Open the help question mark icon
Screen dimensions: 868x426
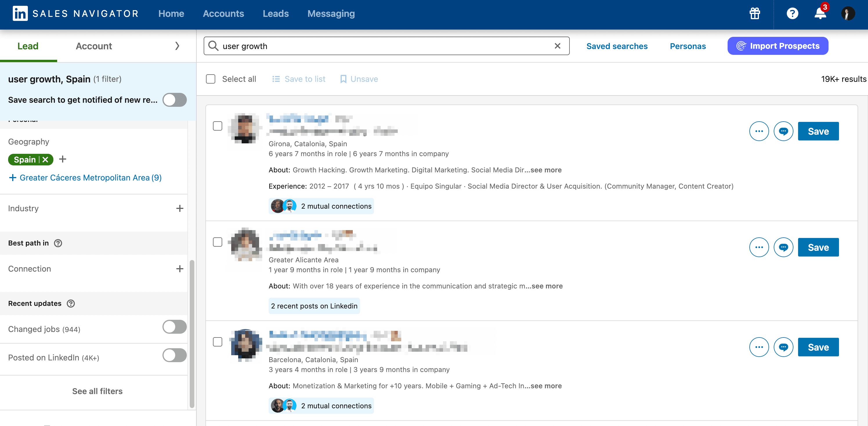point(792,13)
